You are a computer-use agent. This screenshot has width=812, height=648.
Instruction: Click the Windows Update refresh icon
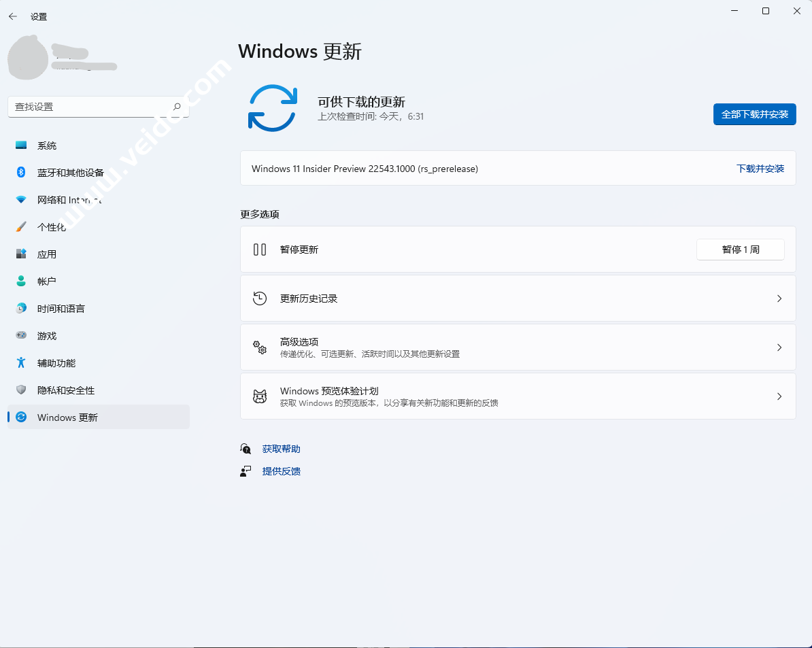[272, 108]
